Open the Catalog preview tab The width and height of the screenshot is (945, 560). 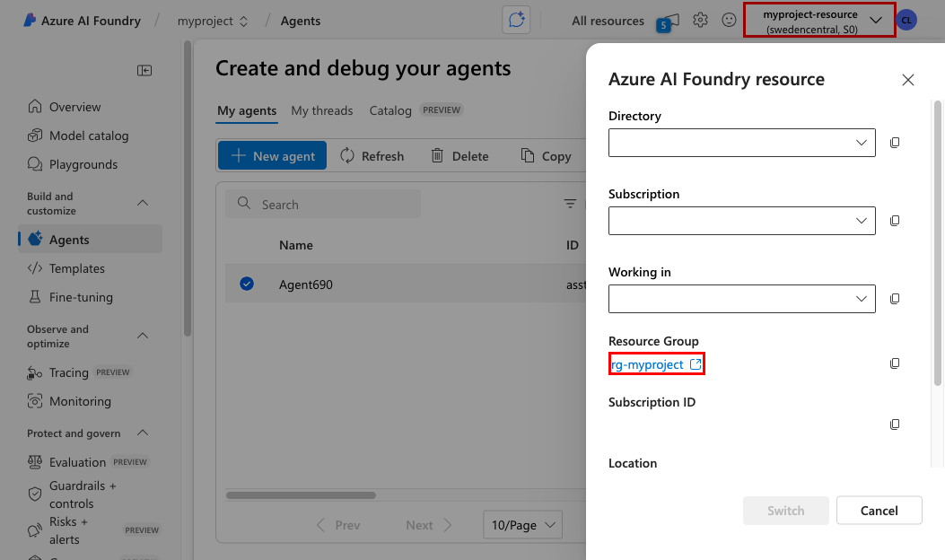tap(389, 110)
